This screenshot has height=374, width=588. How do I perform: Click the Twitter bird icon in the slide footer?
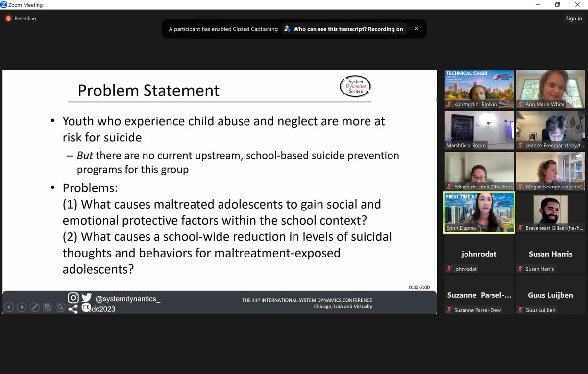click(87, 298)
